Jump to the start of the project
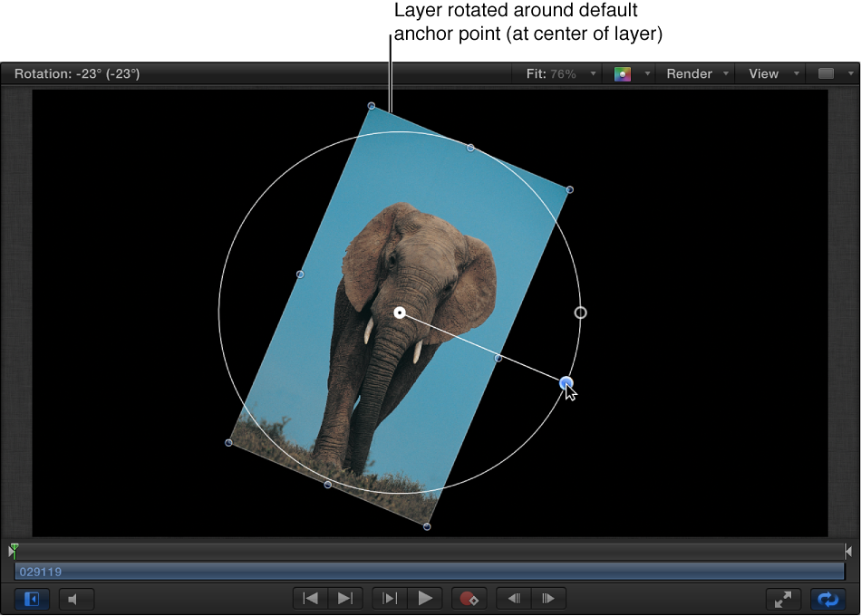The height and width of the screenshot is (616, 861). tap(308, 598)
